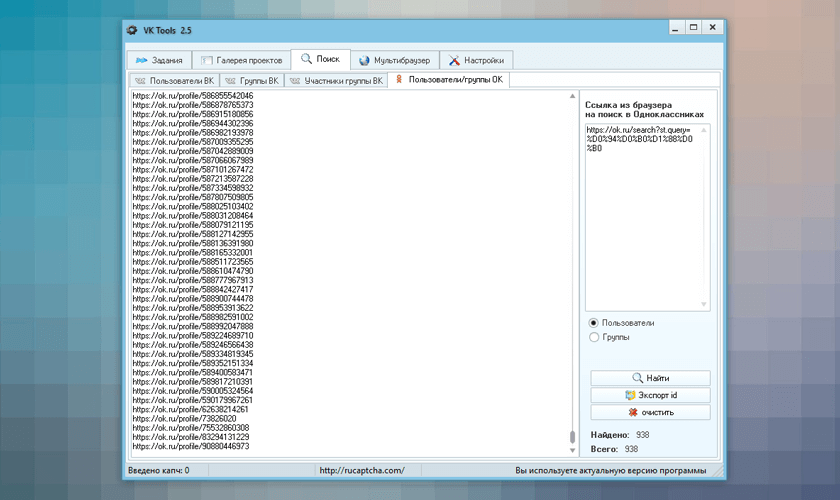Select the Участники группы ВК sub-tab

(x=336, y=80)
